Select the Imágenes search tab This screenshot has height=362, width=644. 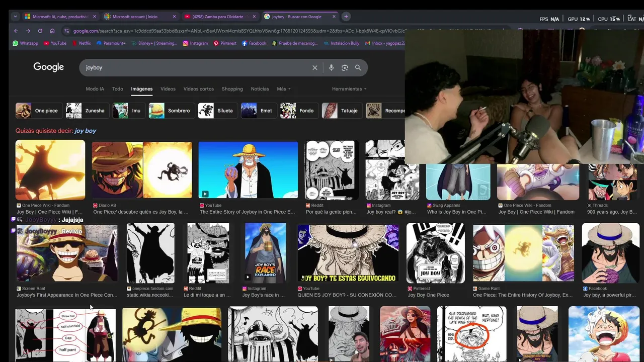coord(142,89)
